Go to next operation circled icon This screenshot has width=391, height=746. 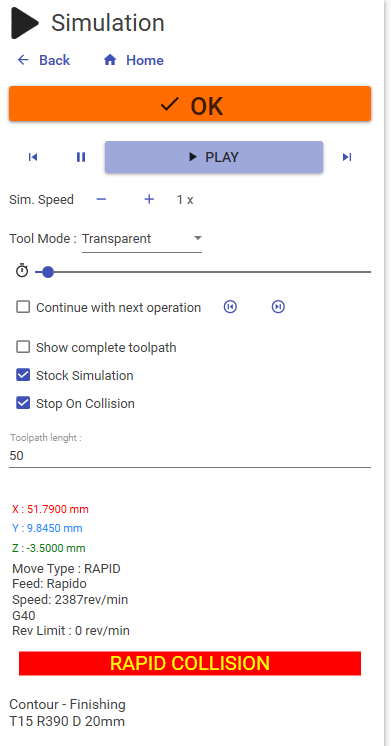[x=278, y=307]
